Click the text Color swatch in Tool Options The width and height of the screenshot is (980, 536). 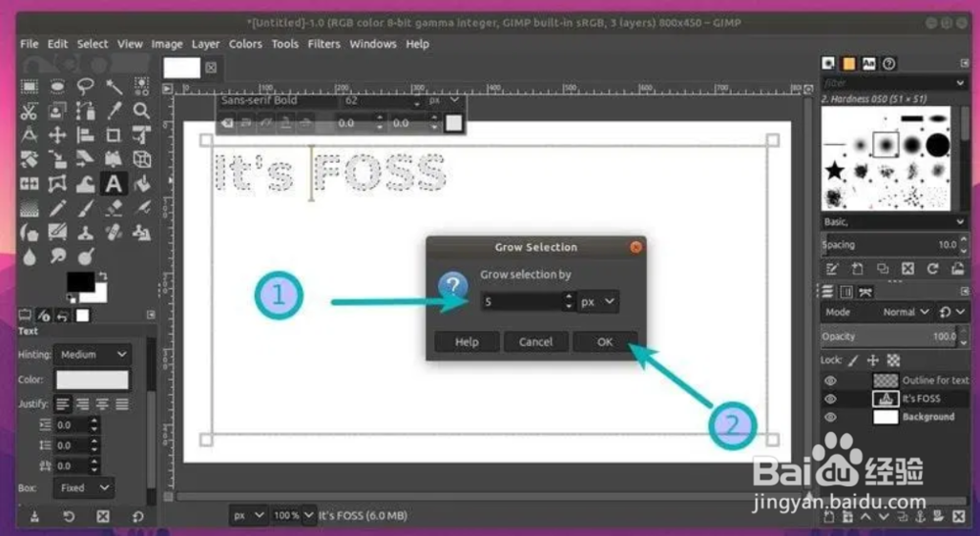pyautogui.click(x=92, y=379)
